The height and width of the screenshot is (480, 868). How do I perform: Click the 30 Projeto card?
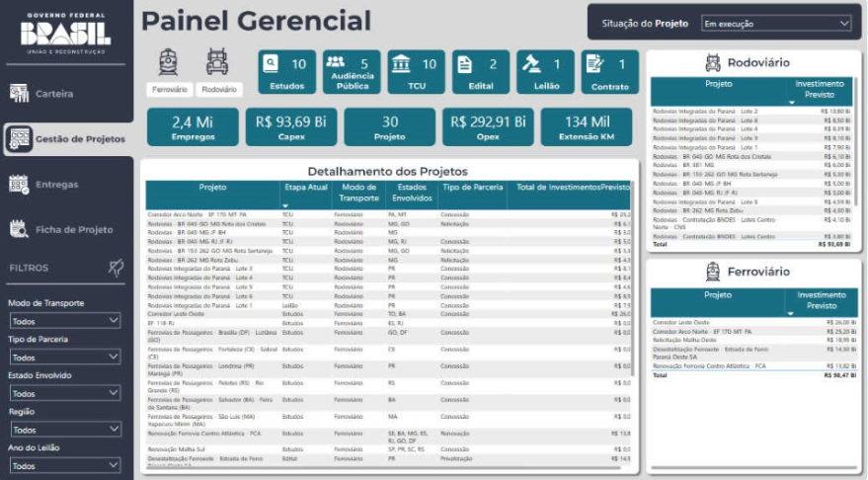pos(390,127)
